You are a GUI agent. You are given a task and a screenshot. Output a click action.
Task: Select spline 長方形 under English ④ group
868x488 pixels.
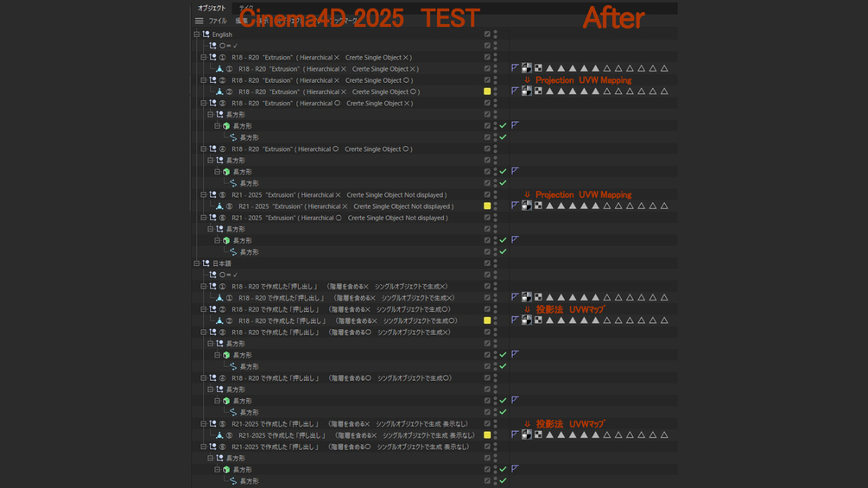249,183
